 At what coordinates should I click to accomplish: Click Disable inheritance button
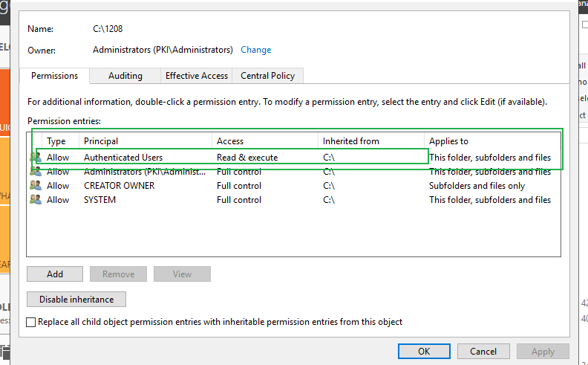tap(76, 300)
